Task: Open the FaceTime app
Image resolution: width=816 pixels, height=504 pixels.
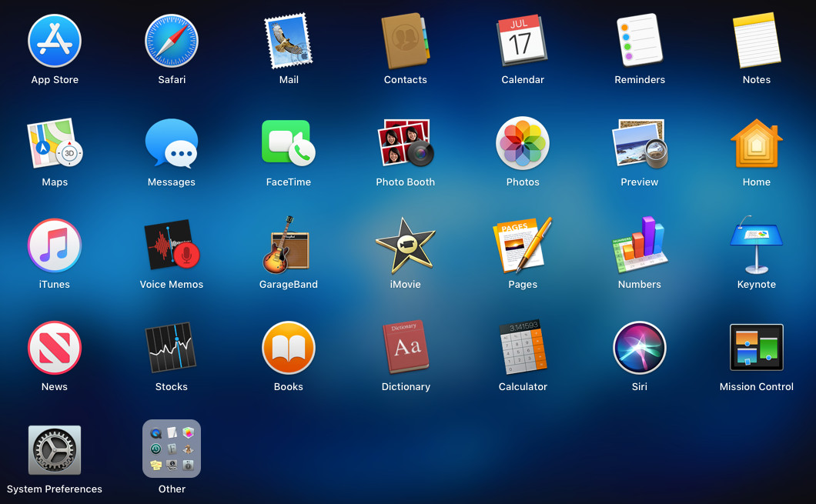Action: pyautogui.click(x=289, y=143)
